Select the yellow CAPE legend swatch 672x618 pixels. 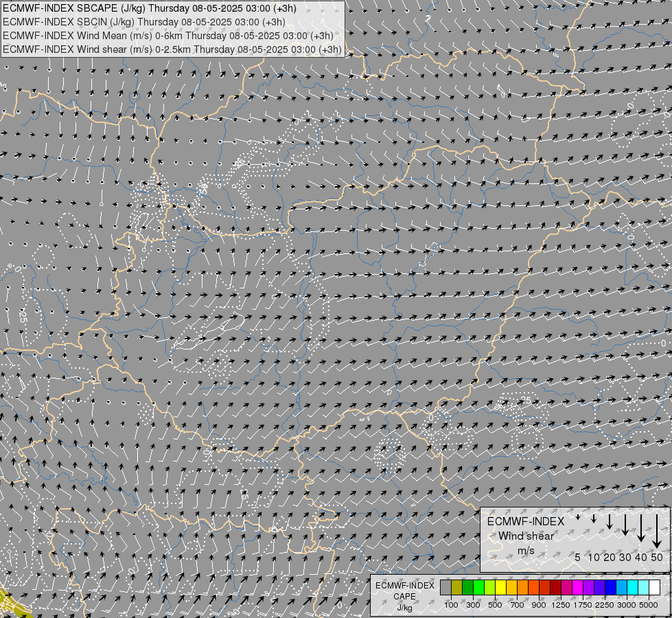(x=500, y=587)
